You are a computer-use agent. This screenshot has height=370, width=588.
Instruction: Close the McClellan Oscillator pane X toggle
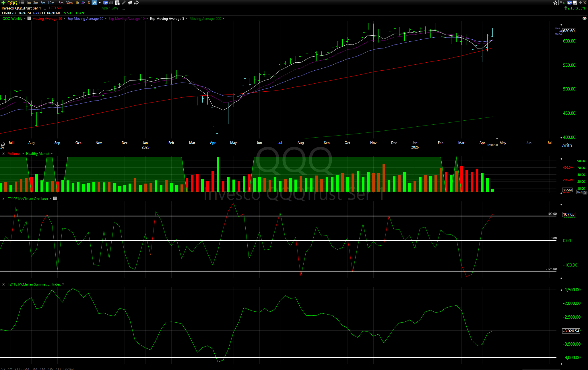tap(3, 199)
